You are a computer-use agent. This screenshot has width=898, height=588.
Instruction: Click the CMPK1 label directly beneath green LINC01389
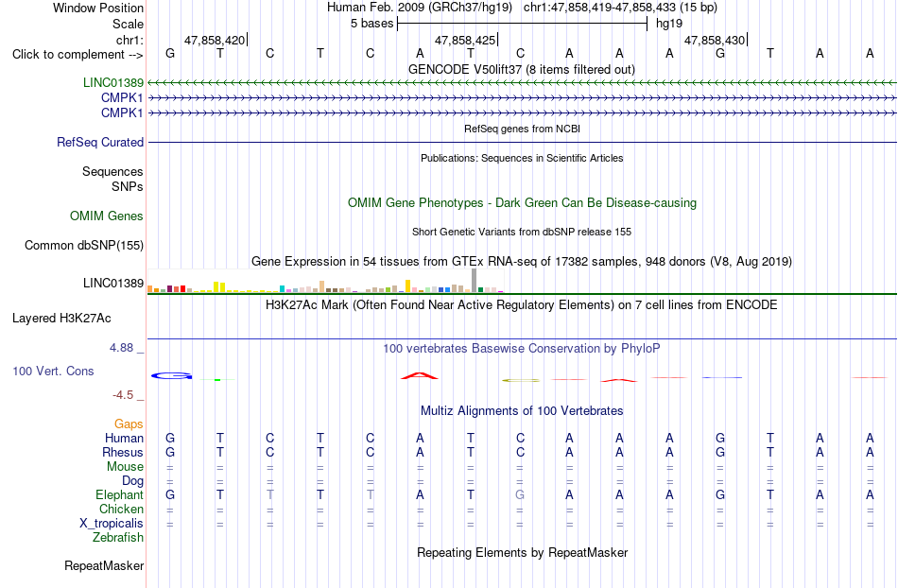[122, 97]
